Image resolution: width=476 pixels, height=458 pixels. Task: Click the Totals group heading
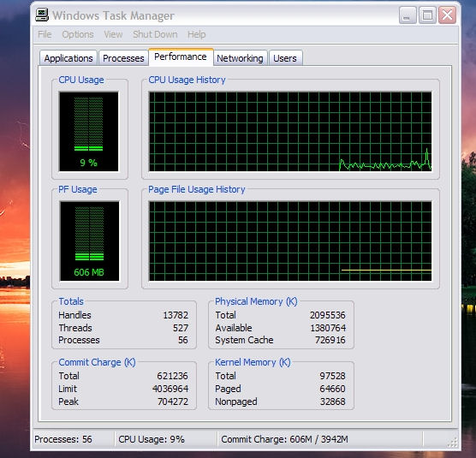(x=71, y=301)
